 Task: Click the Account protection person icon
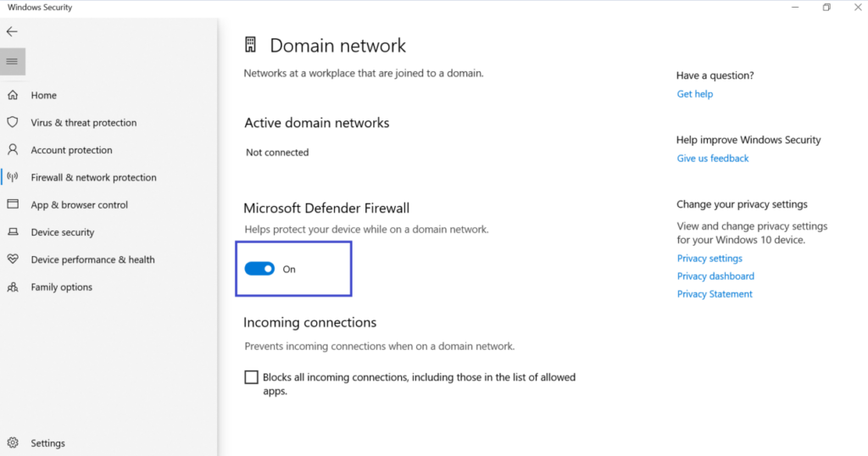click(13, 150)
